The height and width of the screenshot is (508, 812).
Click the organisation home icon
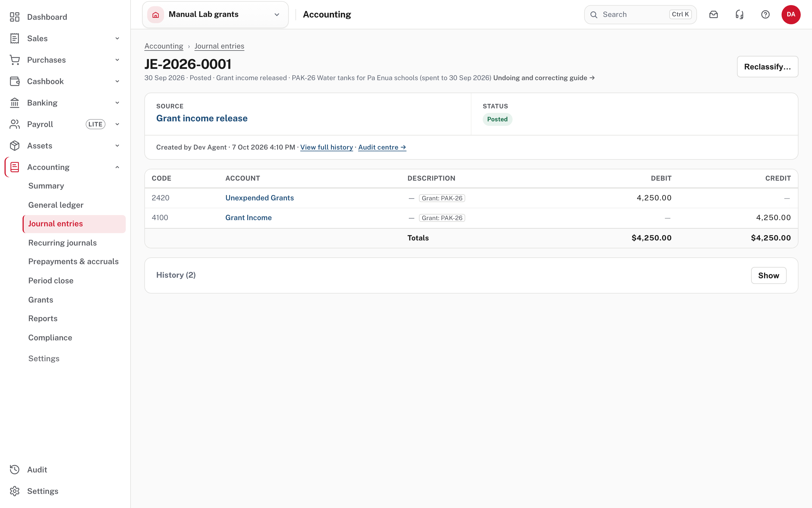[155, 14]
